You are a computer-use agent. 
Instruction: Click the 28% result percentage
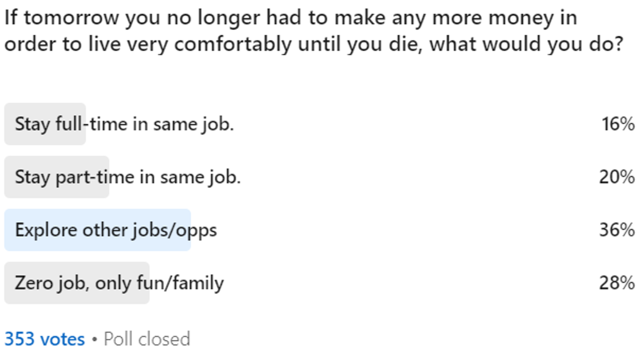coord(616,283)
